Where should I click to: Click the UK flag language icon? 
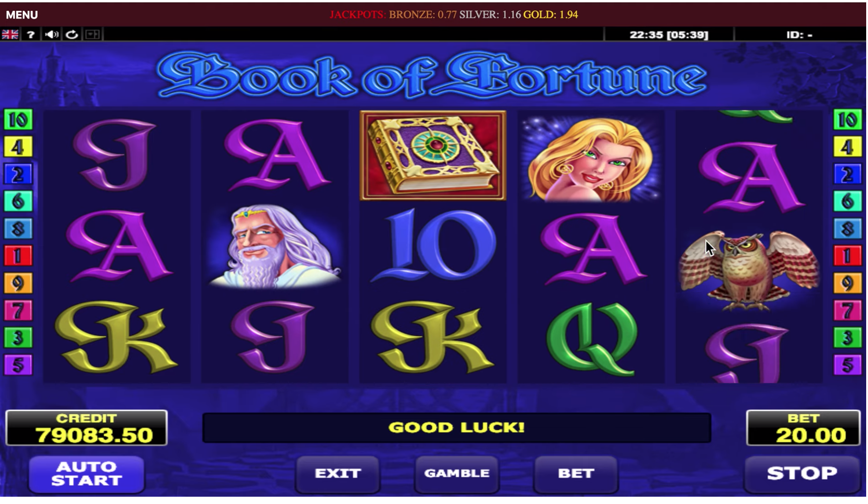click(10, 35)
